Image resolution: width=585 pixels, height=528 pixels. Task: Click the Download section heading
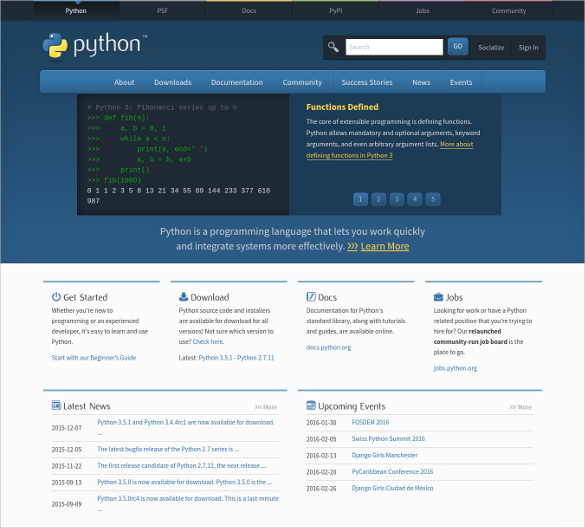[x=210, y=297]
